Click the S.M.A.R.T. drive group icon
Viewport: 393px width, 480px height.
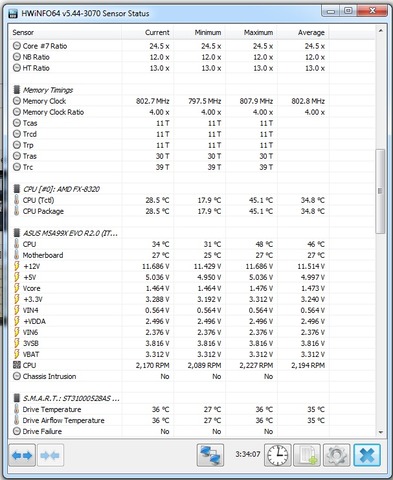tap(17, 398)
